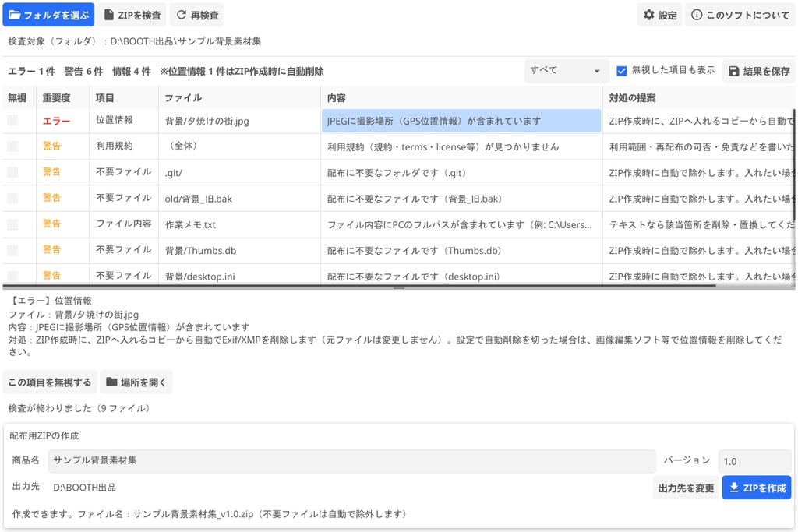Screen dimensions: 798x532
Task: Click the ZIPを検査 button label
Action: 139,16
